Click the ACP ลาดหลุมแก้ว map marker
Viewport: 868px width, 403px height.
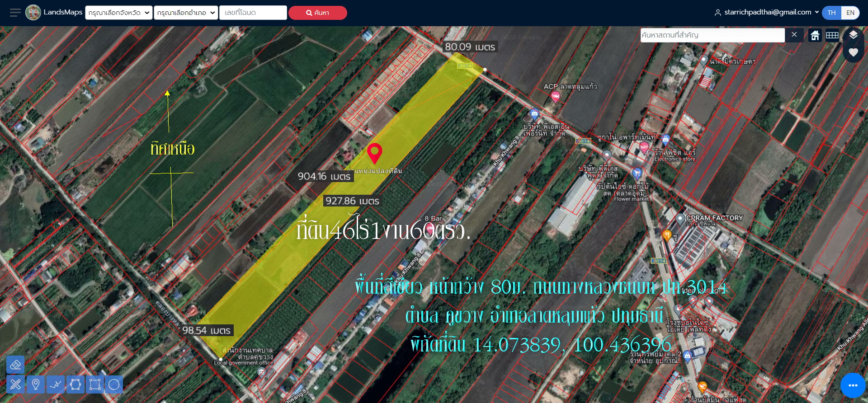click(556, 96)
